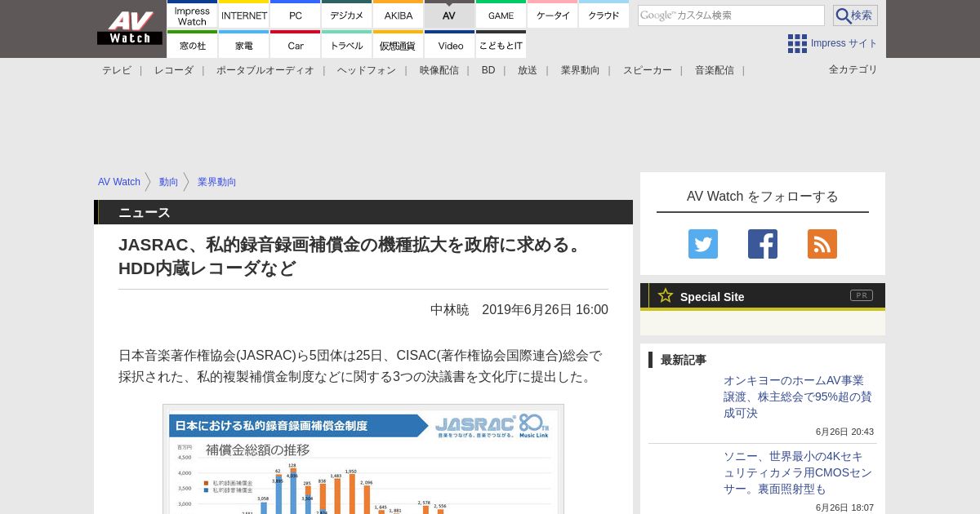Open the 放送 category
980x514 pixels.
[x=528, y=70]
